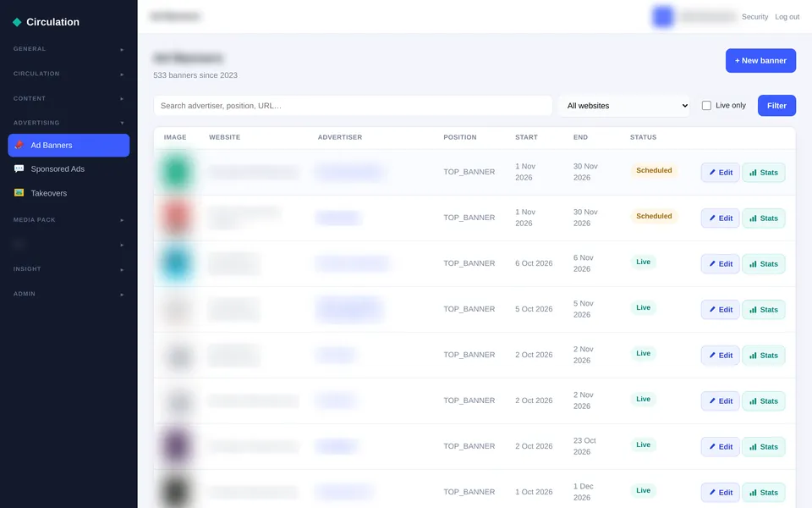The width and height of the screenshot is (812, 508).
Task: Click the + New banner button
Action: pyautogui.click(x=760, y=61)
